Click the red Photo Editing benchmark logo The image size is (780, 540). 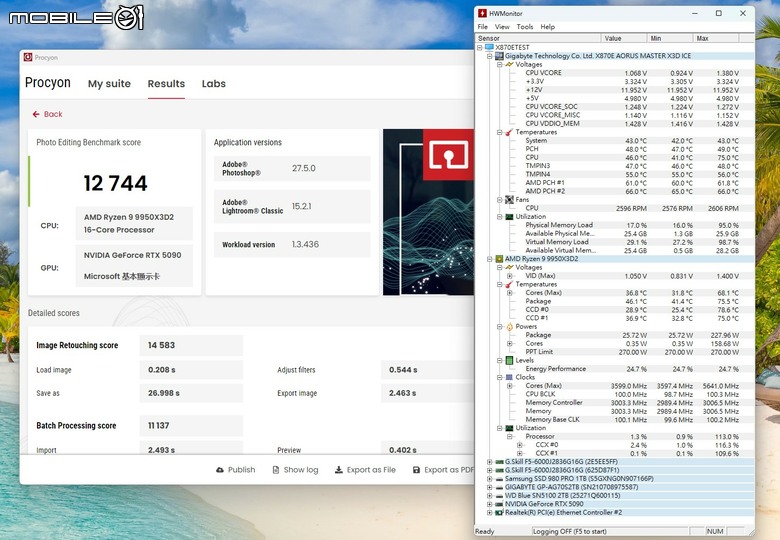pyautogui.click(x=448, y=155)
